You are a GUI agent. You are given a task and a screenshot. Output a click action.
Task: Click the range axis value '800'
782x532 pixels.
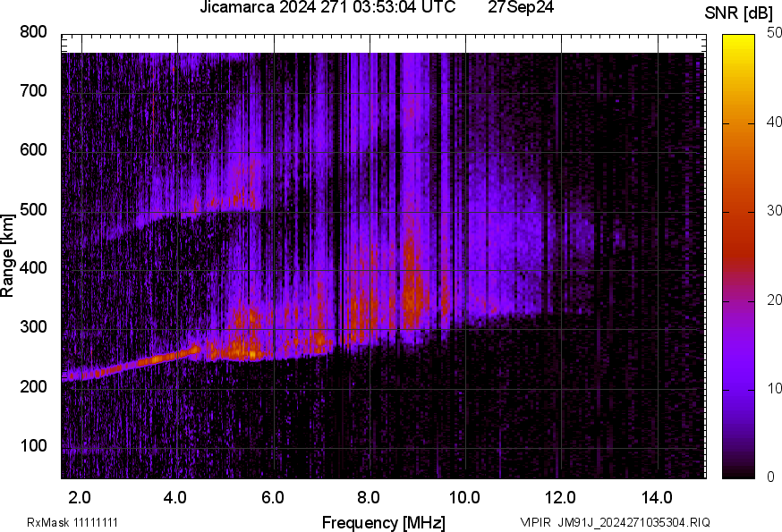33,32
